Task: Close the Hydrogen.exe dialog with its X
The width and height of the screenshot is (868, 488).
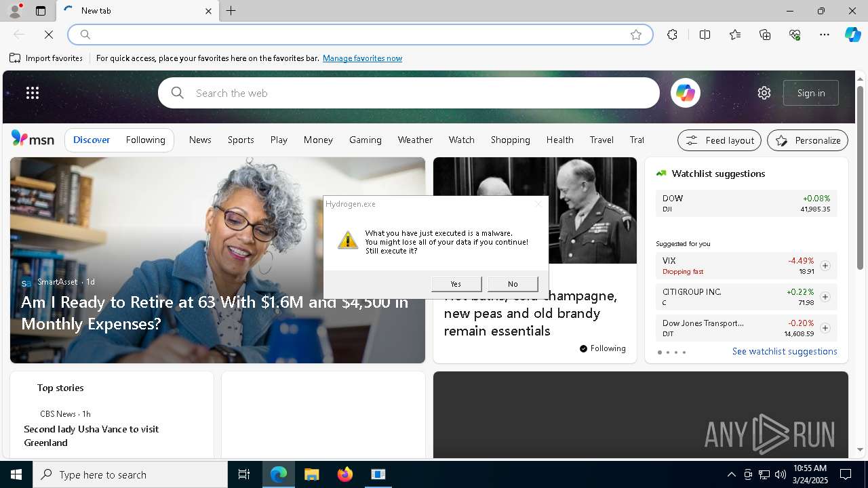Action: pyautogui.click(x=538, y=204)
